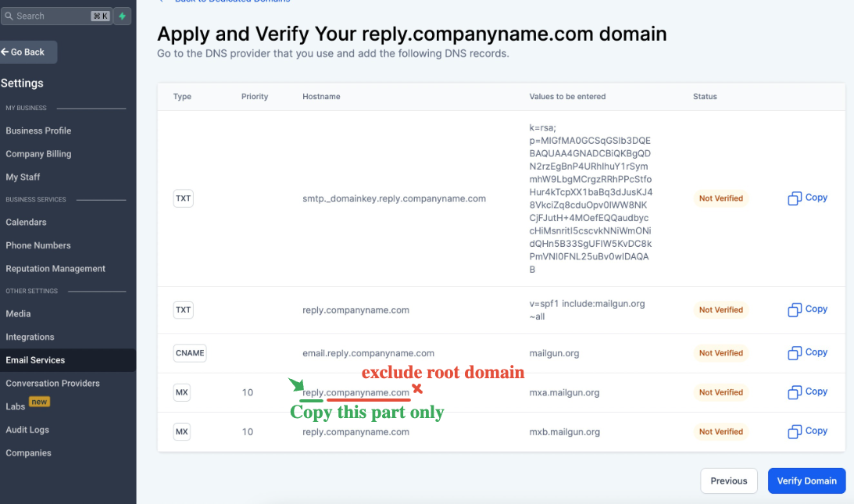
Task: Copy the CNAME mailgun.org record
Action: [x=807, y=352]
